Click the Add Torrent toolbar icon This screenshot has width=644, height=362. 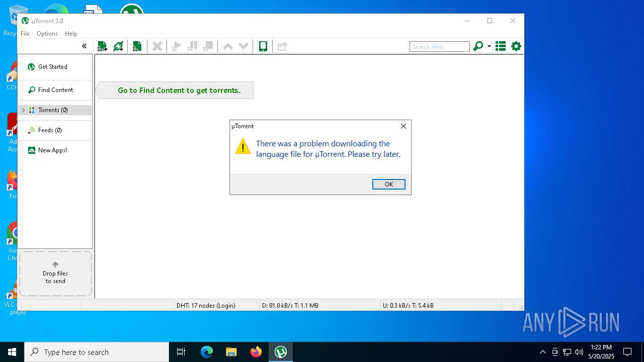102,46
